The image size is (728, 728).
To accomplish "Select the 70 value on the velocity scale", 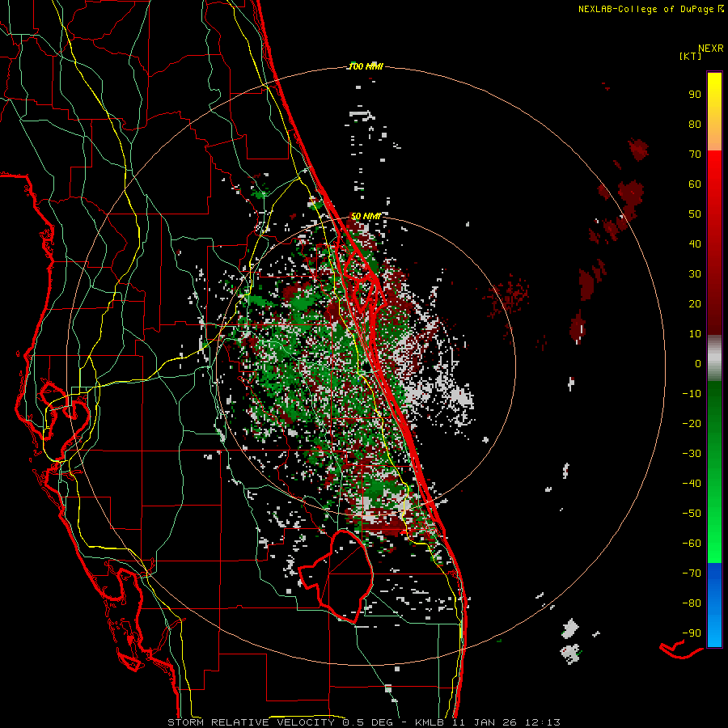I will click(x=695, y=154).
